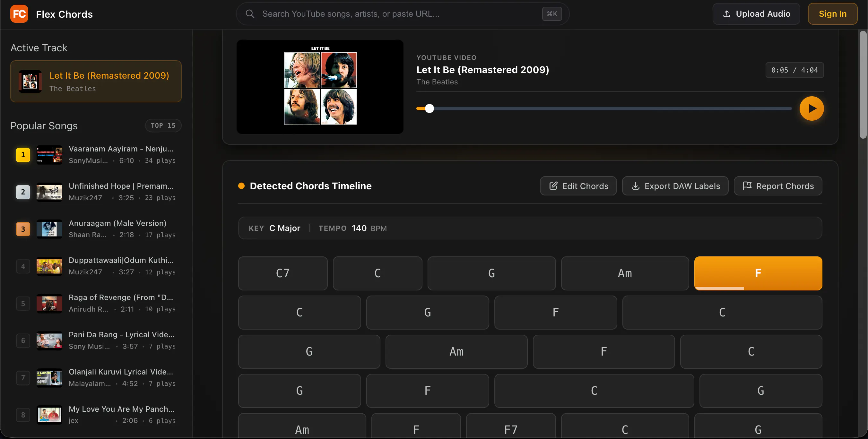
Task: Click the rank 3 orange badge
Action: pos(23,229)
